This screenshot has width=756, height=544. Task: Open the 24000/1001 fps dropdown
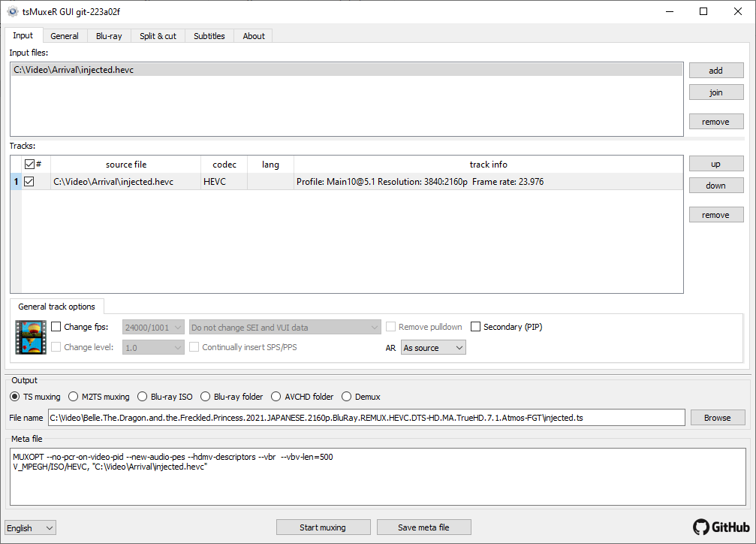pyautogui.click(x=153, y=328)
